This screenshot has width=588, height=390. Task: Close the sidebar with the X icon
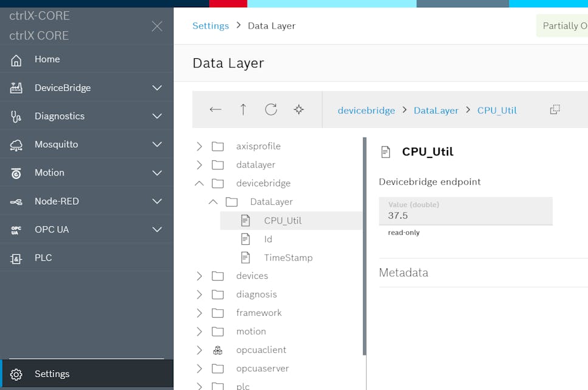(x=157, y=26)
